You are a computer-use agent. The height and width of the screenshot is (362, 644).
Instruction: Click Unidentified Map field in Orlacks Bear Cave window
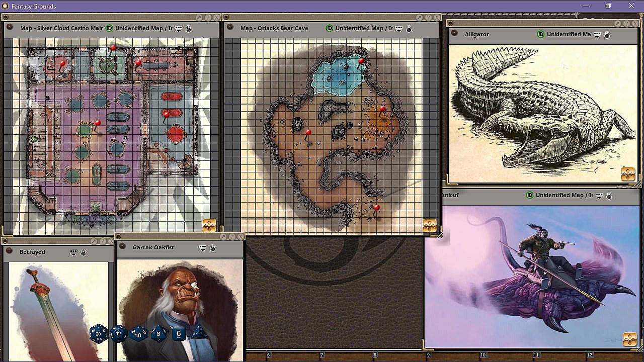[364, 28]
